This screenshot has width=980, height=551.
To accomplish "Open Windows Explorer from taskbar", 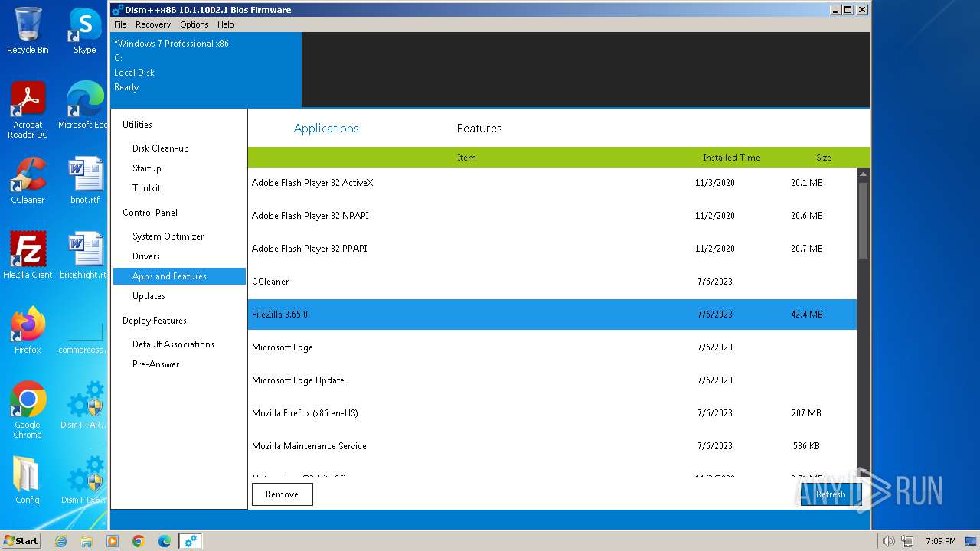I will (x=87, y=541).
